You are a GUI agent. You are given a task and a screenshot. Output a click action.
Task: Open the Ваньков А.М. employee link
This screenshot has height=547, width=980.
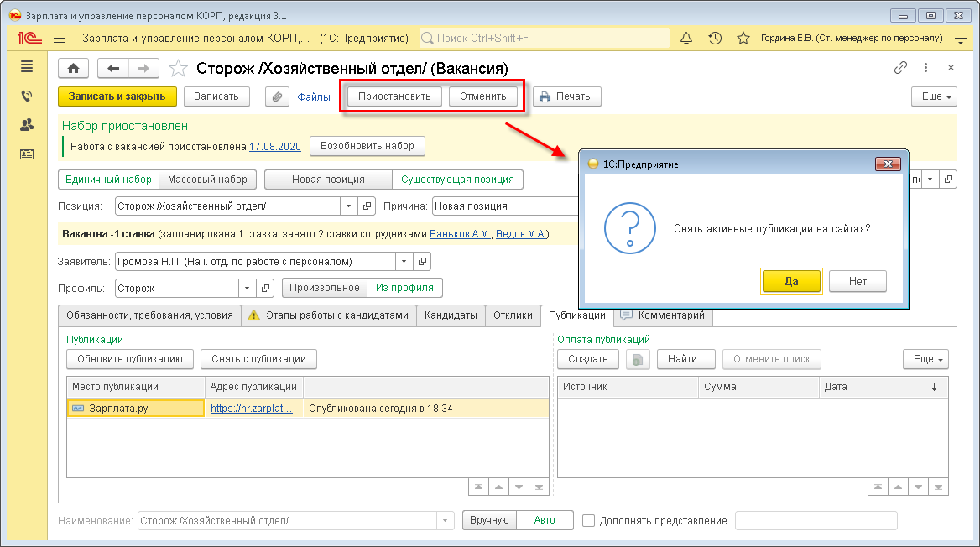pyautogui.click(x=461, y=233)
